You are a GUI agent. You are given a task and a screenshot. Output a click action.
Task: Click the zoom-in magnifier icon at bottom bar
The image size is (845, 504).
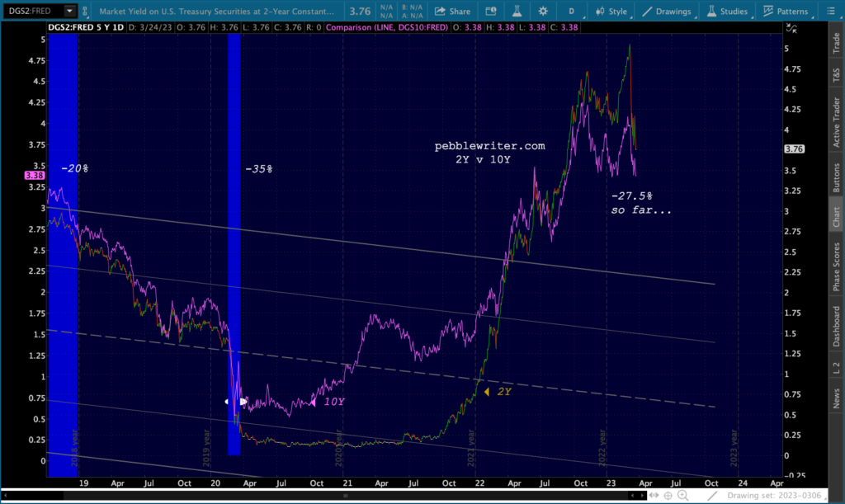[682, 496]
